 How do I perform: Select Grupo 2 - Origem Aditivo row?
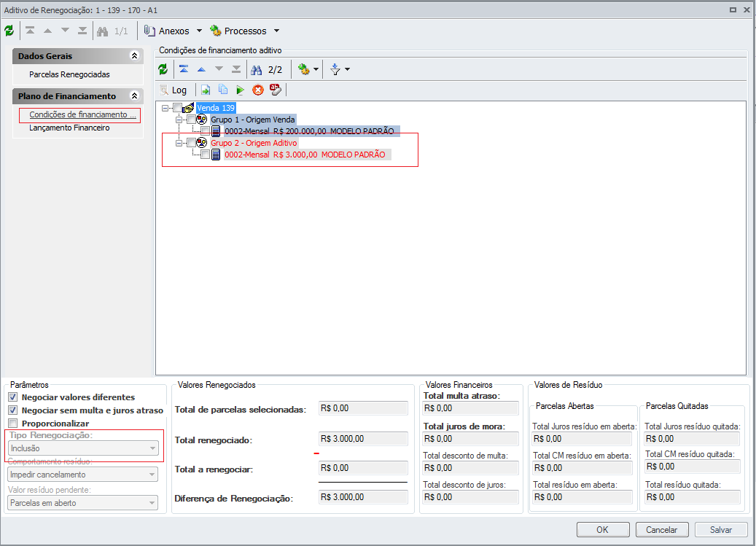254,143
